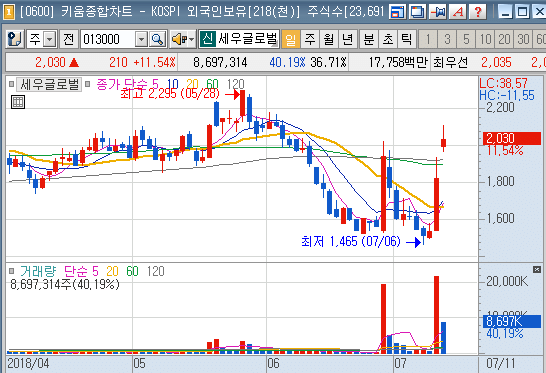Select the 월 monthly period tab
The image size is (546, 373).
tap(329, 39)
